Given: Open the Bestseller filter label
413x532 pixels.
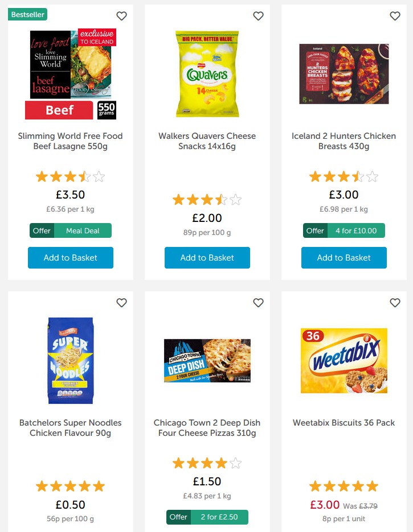Looking at the screenshot, I should coord(27,14).
